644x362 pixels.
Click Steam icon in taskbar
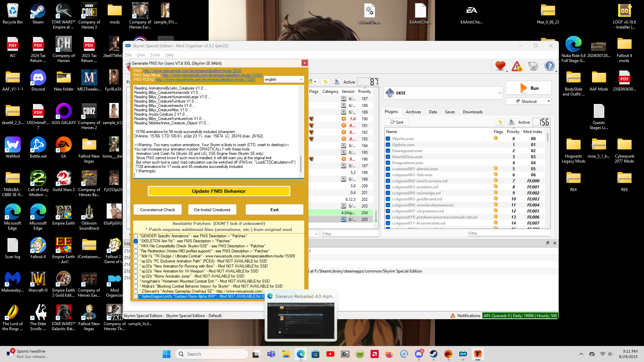coord(434,354)
